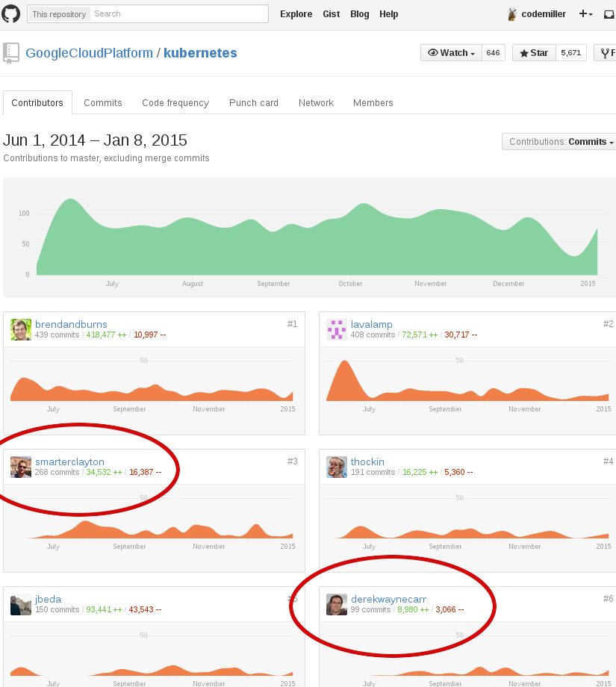616x687 pixels.
Task: Click '30,717 --' deletions text
Action: click(461, 335)
